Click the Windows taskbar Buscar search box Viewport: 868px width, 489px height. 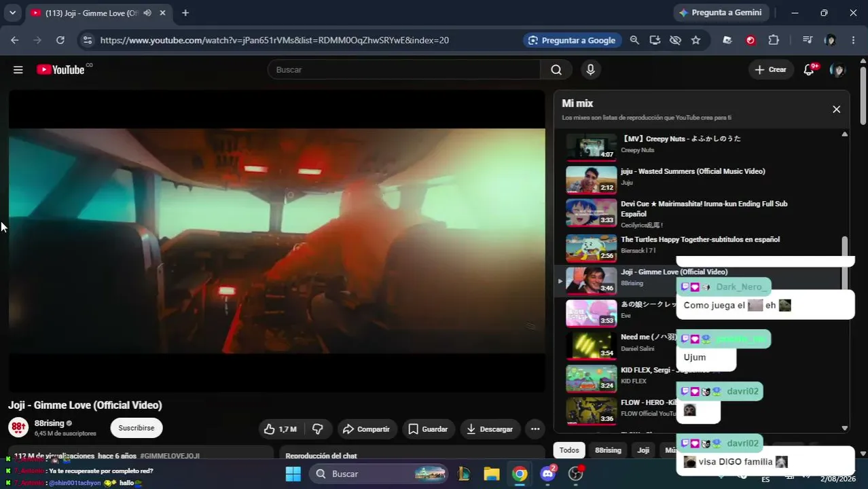tap(379, 474)
